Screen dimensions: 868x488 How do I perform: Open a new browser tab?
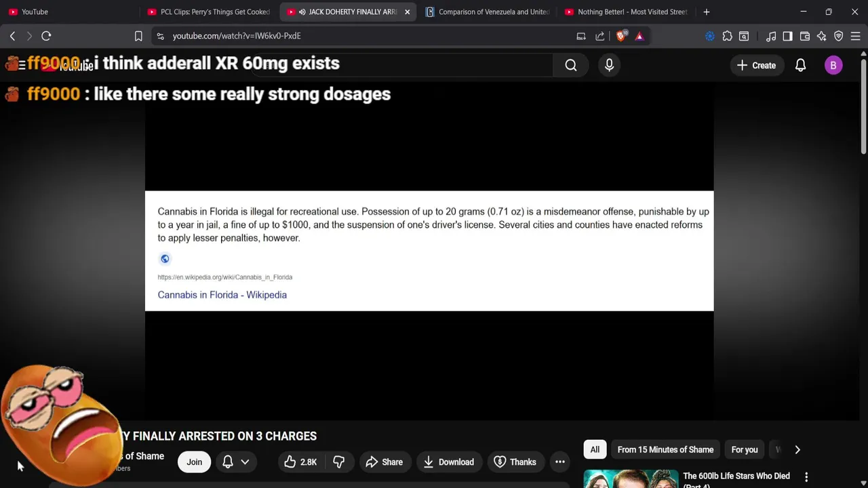point(707,12)
